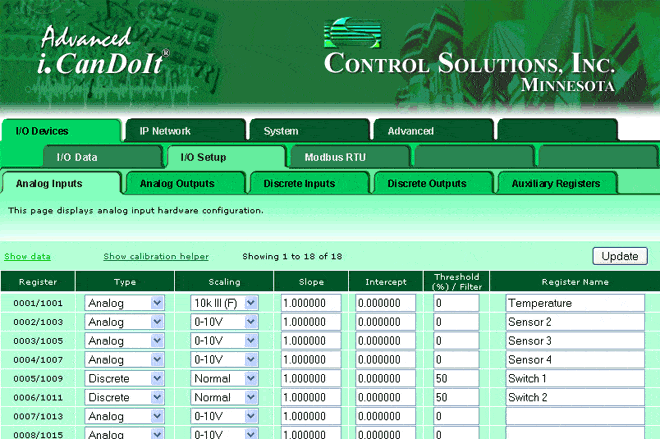Viewport: 660px width, 439px height.
Task: Click the Switch 1 register name field
Action: (x=575, y=378)
